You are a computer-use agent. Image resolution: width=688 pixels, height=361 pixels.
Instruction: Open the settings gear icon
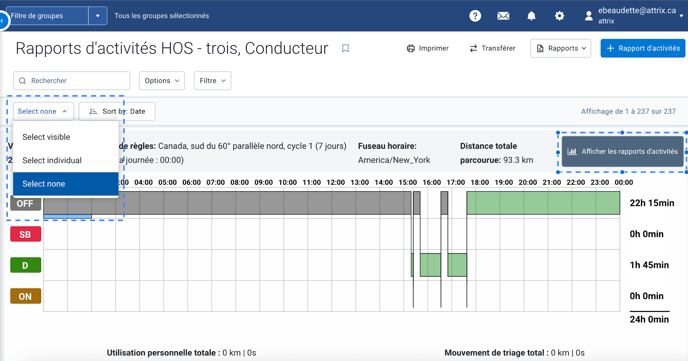559,16
